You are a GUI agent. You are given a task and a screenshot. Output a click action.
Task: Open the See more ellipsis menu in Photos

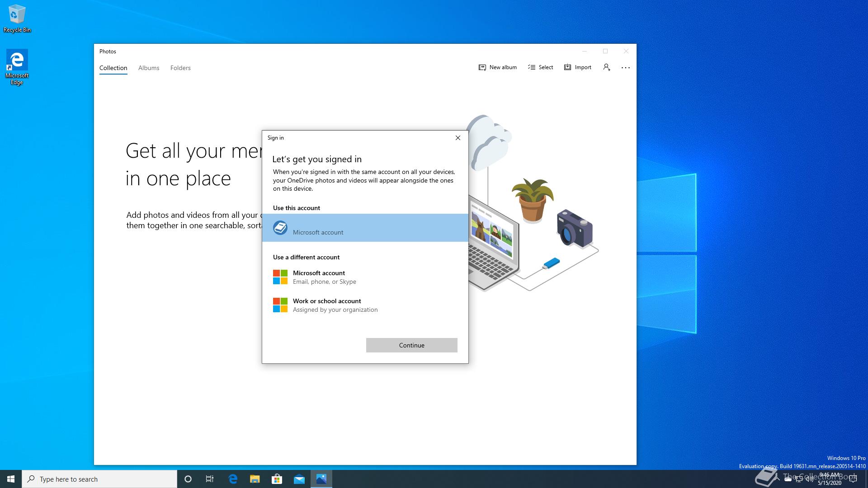(626, 67)
